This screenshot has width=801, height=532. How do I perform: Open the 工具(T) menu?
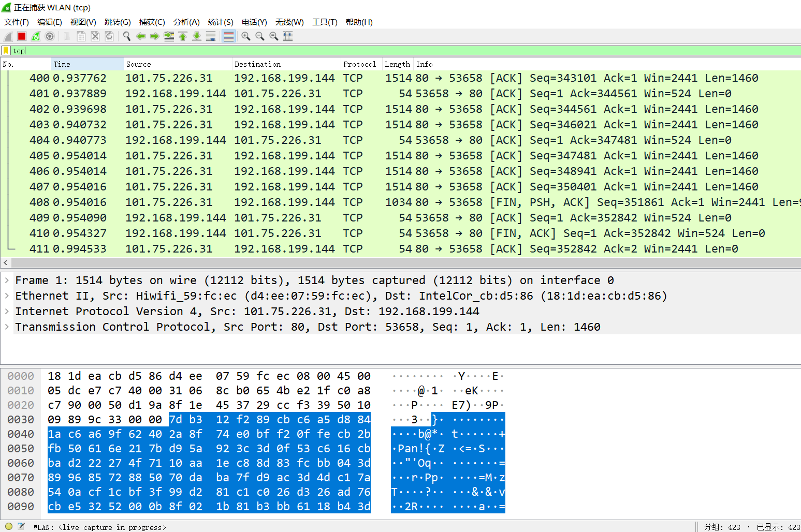coord(325,22)
